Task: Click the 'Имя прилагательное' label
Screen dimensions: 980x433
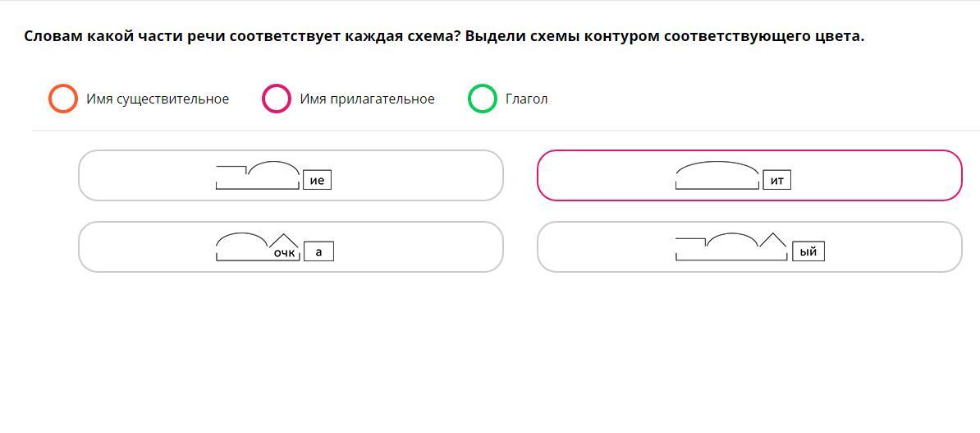Action: pos(367,99)
